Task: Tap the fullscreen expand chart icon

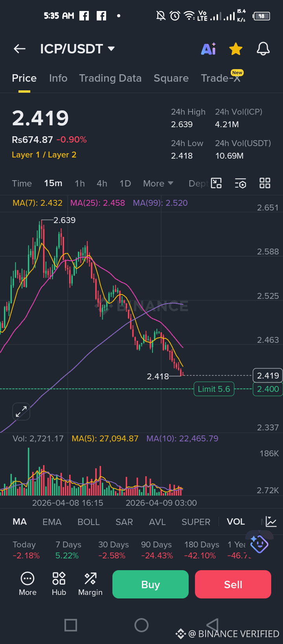Action: 21,412
